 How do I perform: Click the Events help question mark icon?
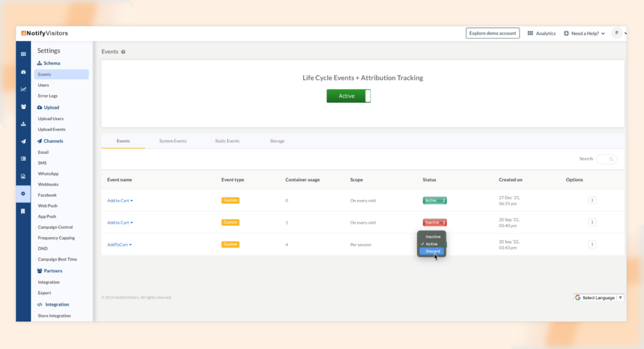[x=123, y=52]
